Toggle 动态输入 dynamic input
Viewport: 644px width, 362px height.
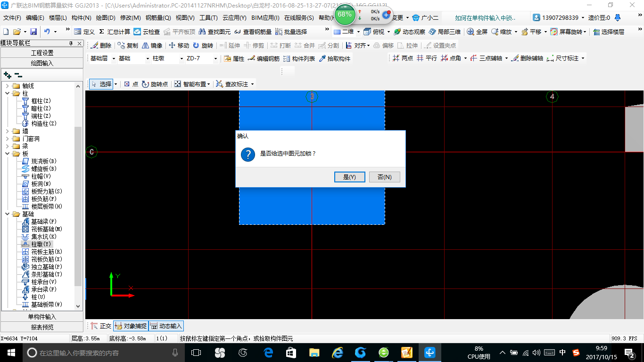166,326
